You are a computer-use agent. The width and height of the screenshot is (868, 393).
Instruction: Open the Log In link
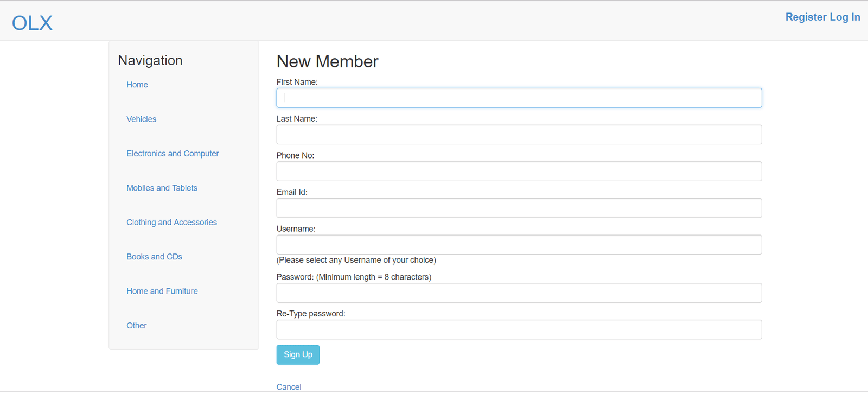click(845, 17)
